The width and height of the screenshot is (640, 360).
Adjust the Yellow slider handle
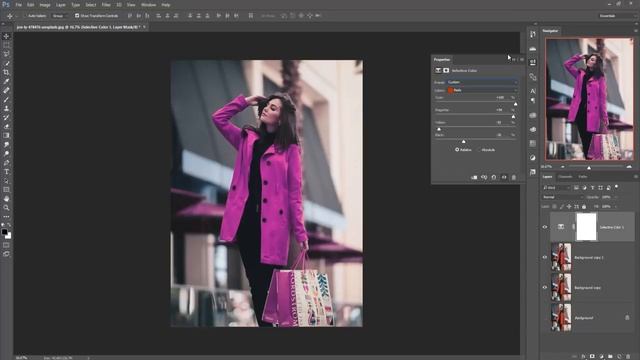coord(439,129)
